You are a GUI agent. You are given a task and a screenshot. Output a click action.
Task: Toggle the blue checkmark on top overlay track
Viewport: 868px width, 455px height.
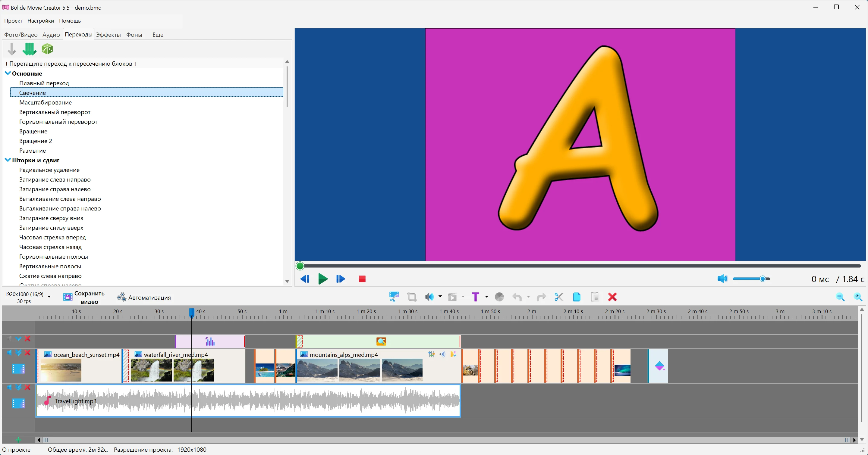(x=18, y=338)
